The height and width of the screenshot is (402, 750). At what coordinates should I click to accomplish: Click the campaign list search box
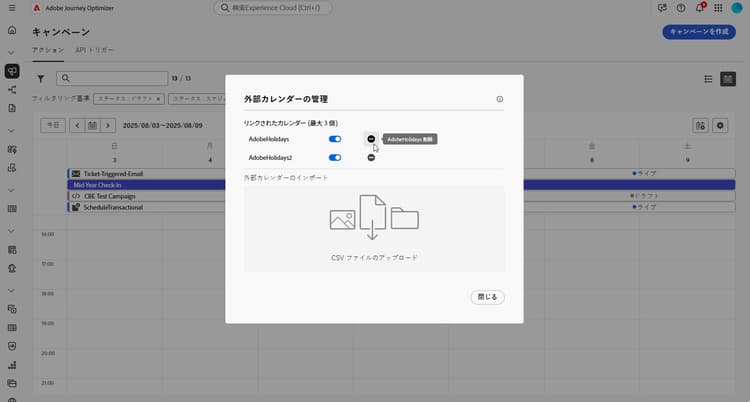(112, 78)
